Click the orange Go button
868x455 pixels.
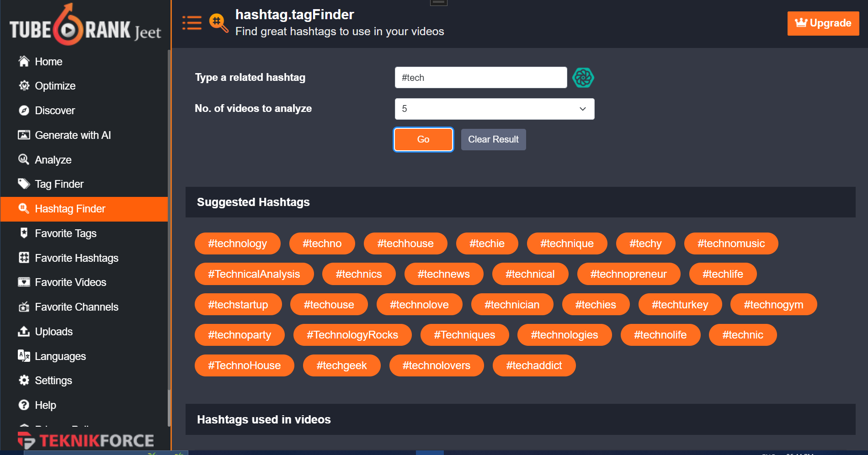point(423,139)
